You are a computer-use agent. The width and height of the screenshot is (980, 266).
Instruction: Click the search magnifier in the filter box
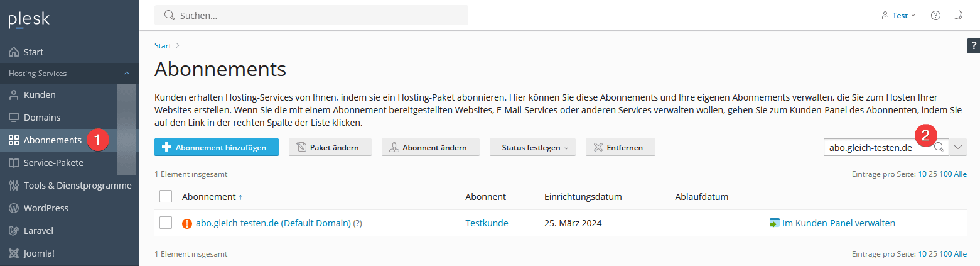click(x=939, y=147)
